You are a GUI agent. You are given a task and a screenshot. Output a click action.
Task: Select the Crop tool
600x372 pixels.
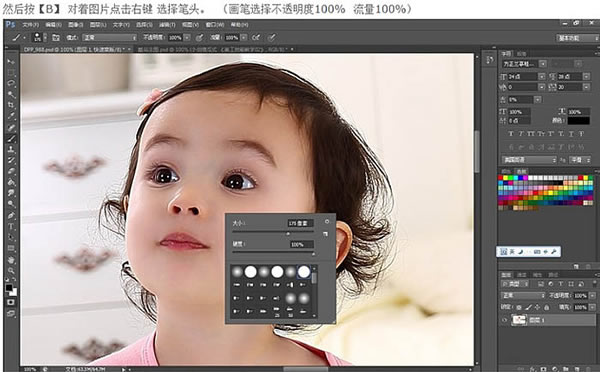coord(11,105)
